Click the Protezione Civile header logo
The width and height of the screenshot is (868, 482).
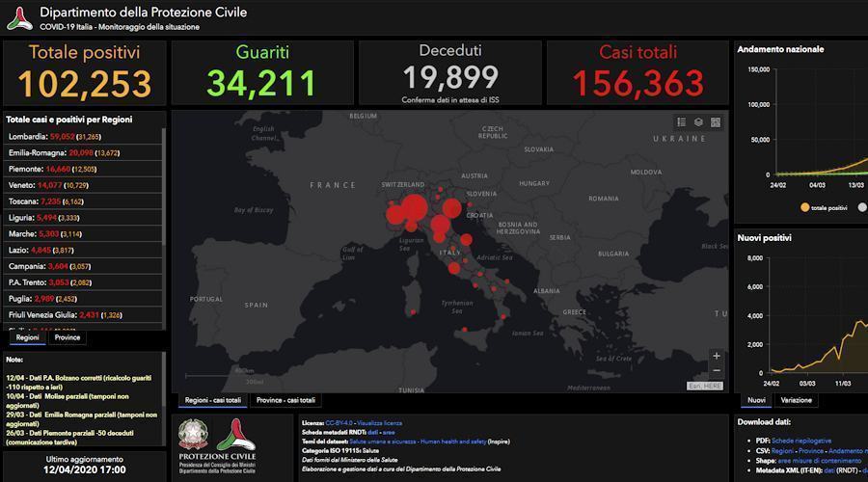click(x=19, y=18)
